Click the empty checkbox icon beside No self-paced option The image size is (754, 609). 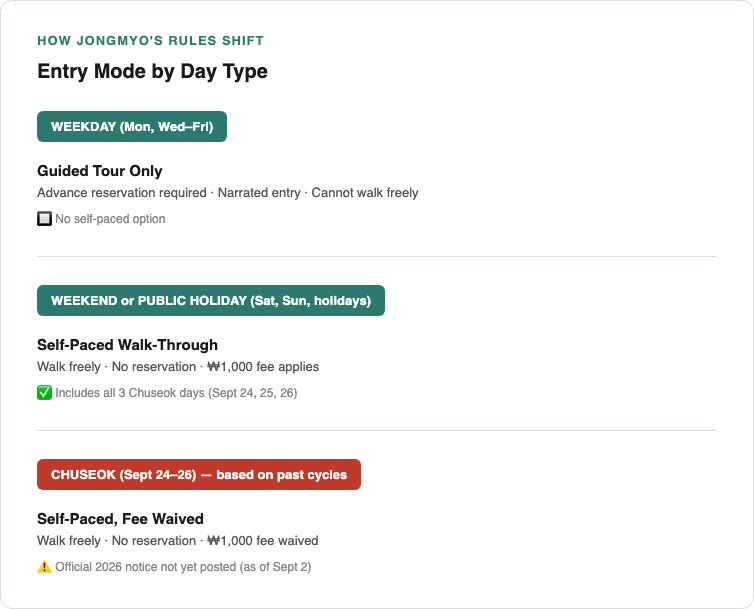[x=44, y=219]
